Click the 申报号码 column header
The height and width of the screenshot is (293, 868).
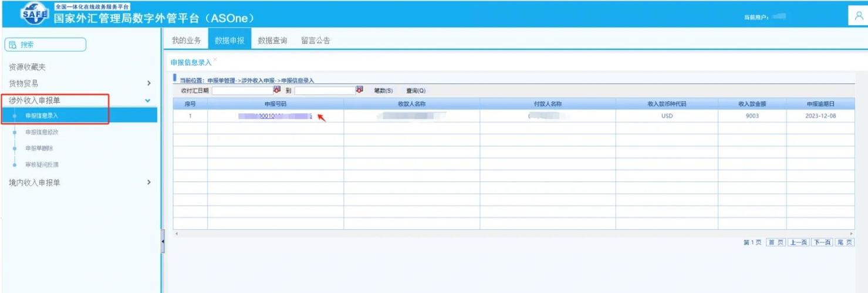275,104
